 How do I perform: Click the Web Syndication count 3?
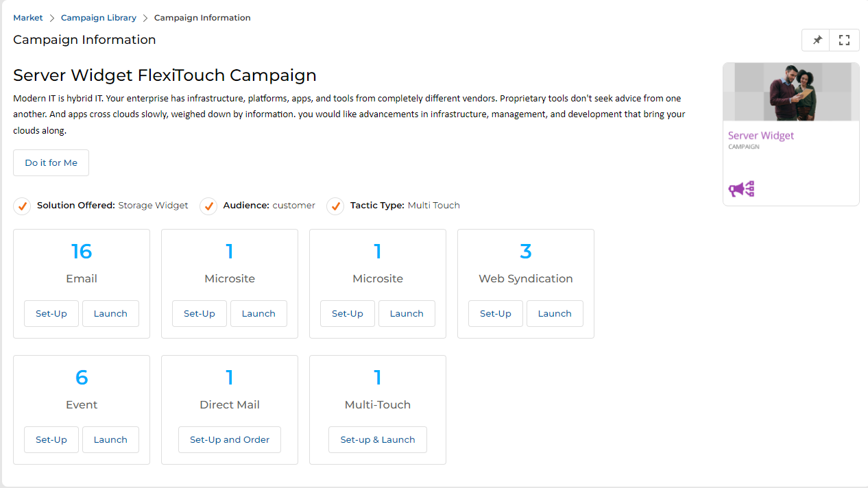point(526,252)
